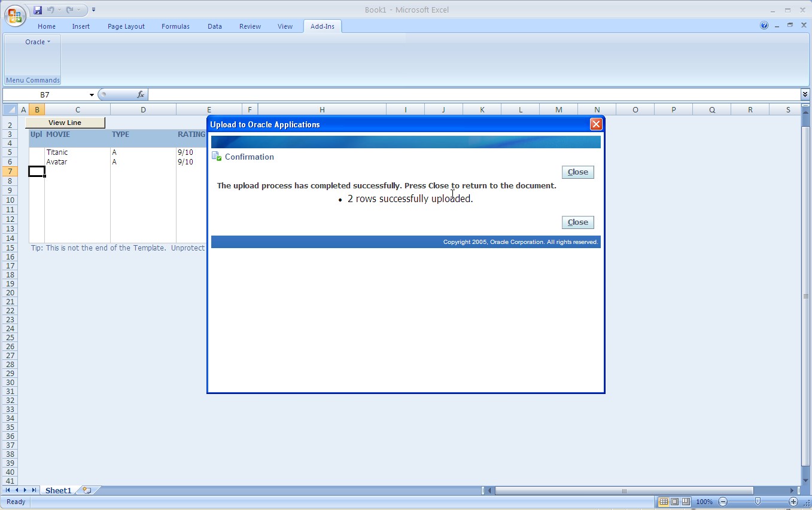Select the Titanic cell

point(78,152)
